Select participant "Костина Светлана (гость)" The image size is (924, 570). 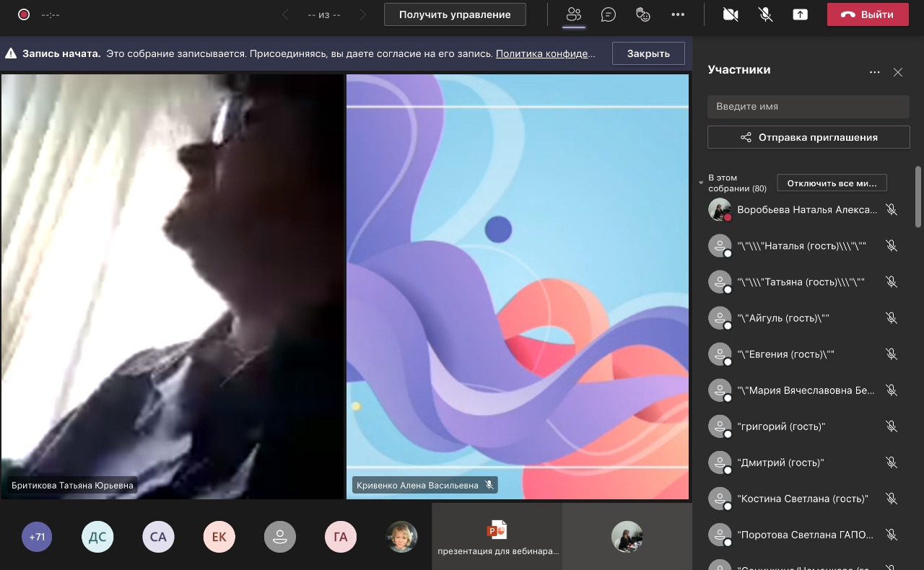point(803,499)
